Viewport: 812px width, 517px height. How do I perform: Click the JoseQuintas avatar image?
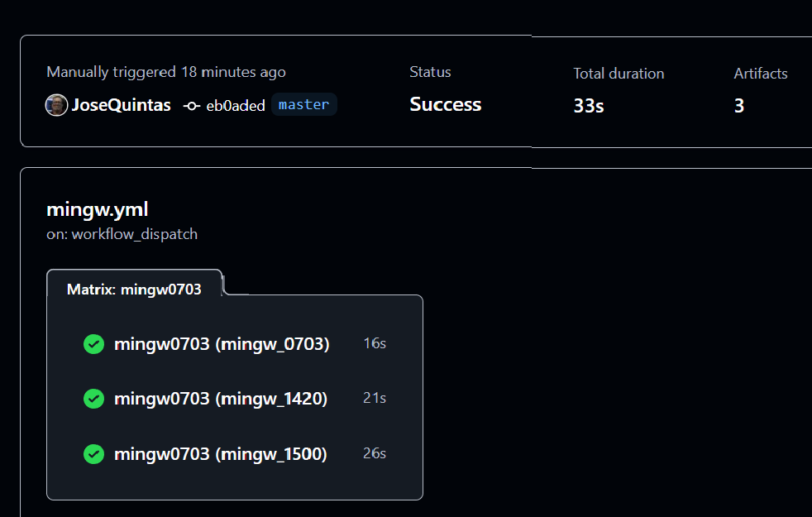pyautogui.click(x=56, y=105)
